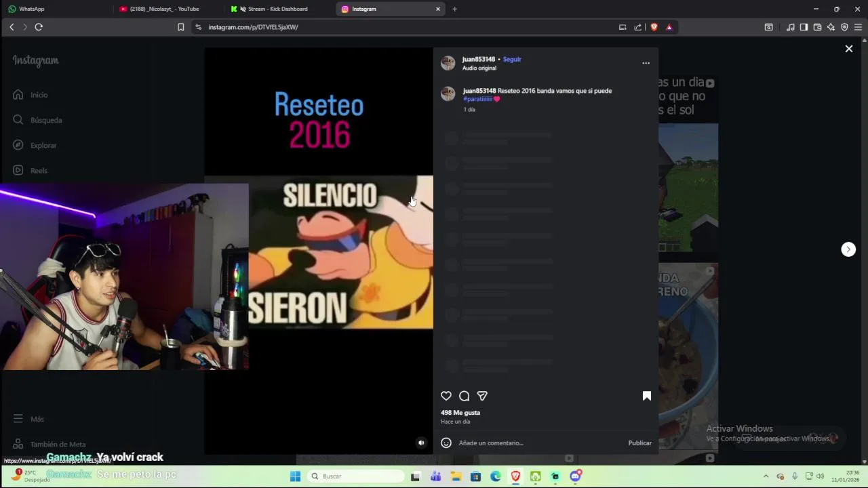The width and height of the screenshot is (868, 488).
Task: Close the Instagram browser tab
Action: tap(438, 9)
